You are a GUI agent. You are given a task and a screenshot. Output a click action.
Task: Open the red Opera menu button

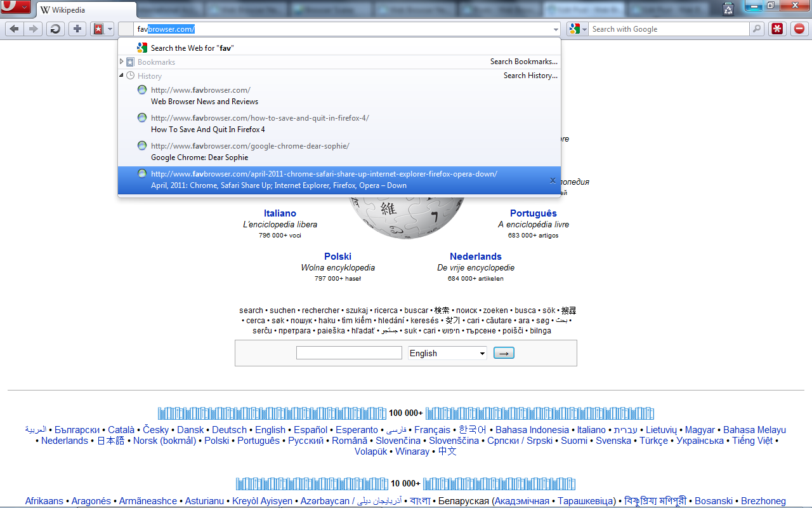tap(16, 8)
